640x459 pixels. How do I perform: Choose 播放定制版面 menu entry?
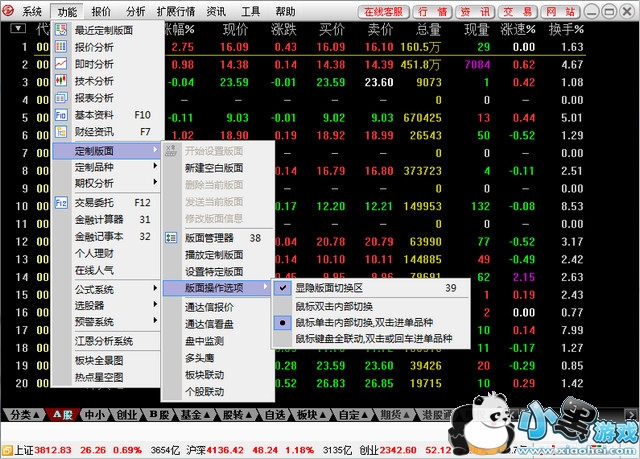click(x=217, y=255)
